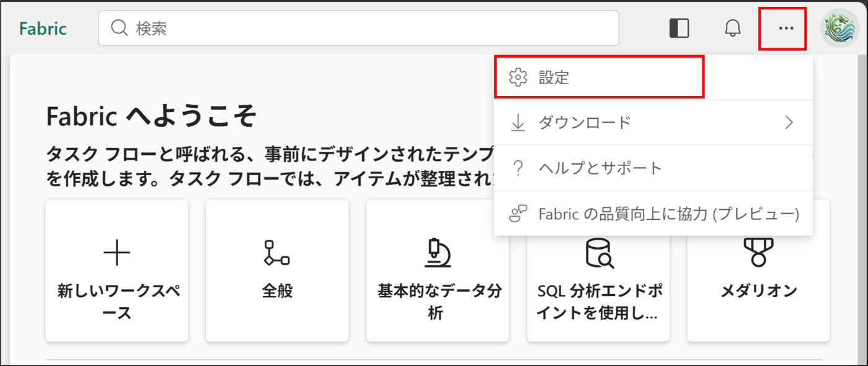
Task: Click the question mark help icon
Action: tap(518, 168)
